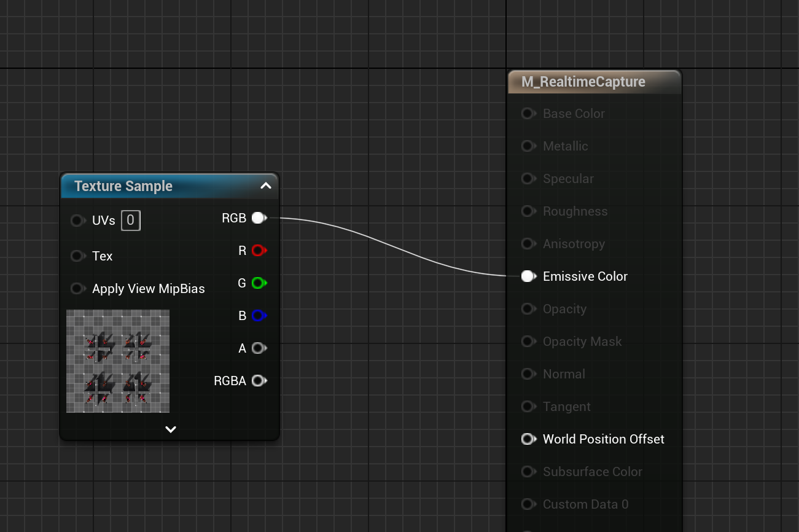Click the Opacity Mask input pin

pyautogui.click(x=528, y=342)
